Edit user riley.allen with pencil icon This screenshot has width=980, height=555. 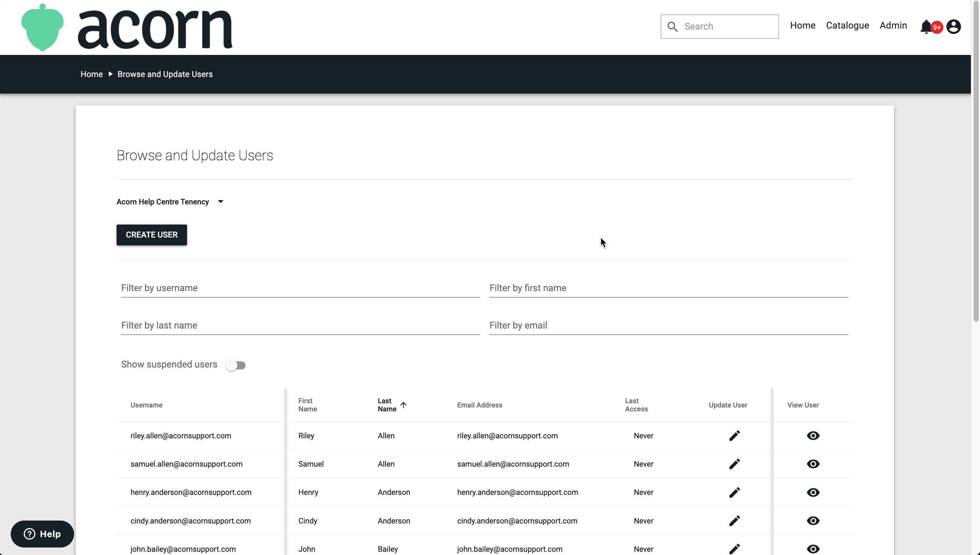point(734,436)
